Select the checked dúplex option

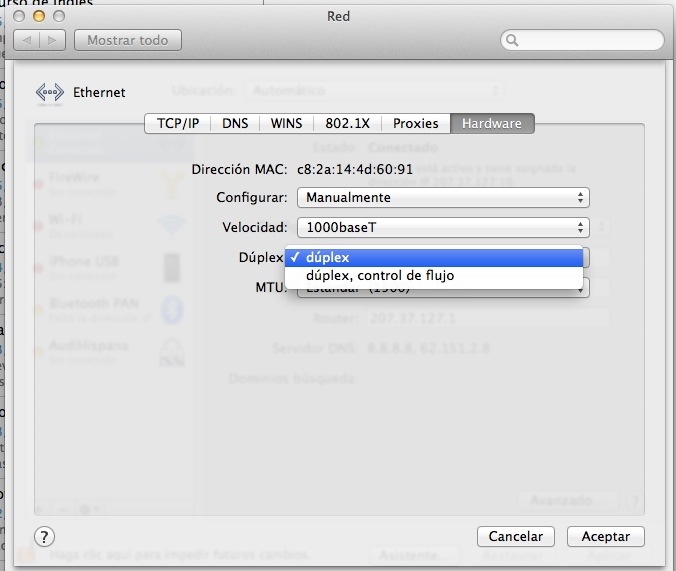pos(433,257)
